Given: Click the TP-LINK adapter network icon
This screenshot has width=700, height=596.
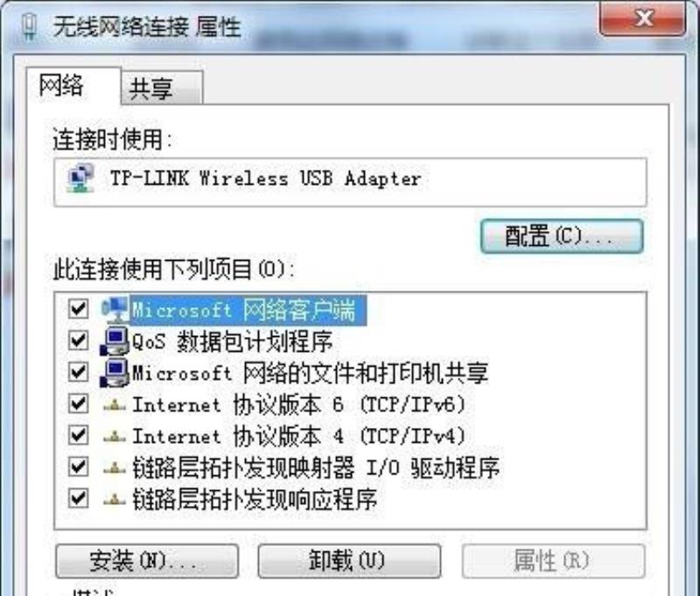Looking at the screenshot, I should (x=80, y=179).
